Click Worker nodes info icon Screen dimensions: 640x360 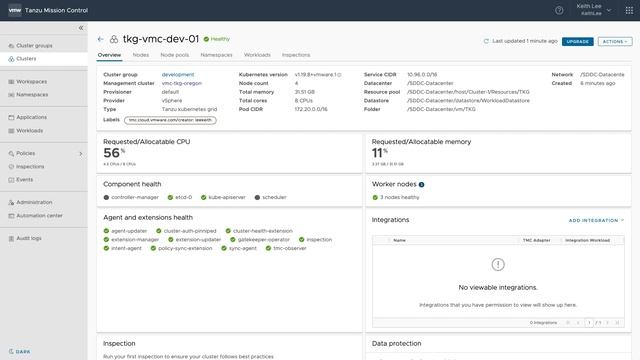point(421,184)
